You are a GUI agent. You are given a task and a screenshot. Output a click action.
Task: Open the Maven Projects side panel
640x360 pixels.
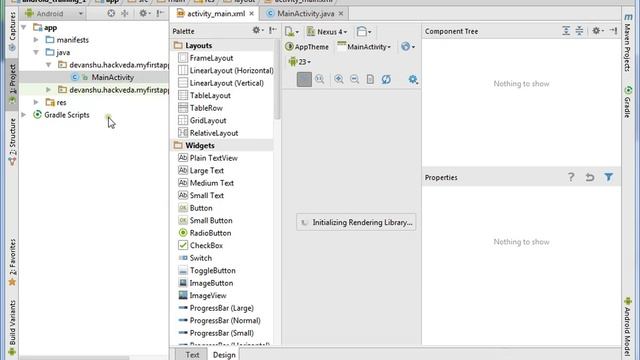[628, 42]
